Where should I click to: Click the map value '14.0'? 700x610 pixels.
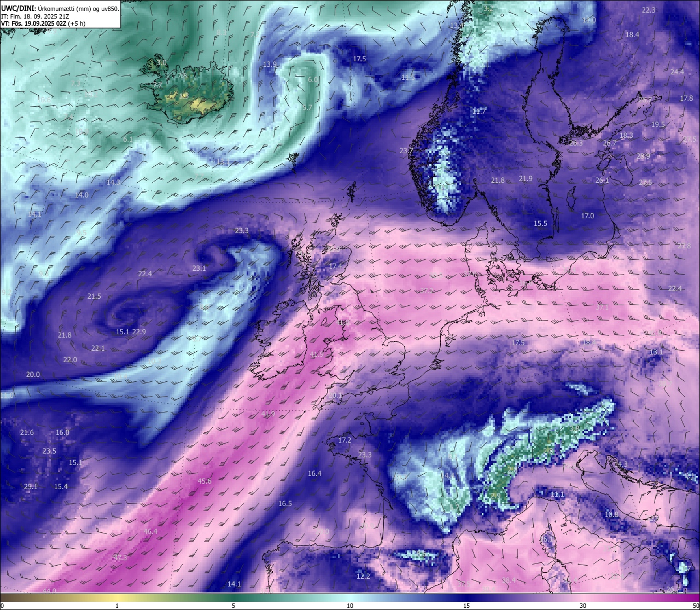(x=81, y=195)
